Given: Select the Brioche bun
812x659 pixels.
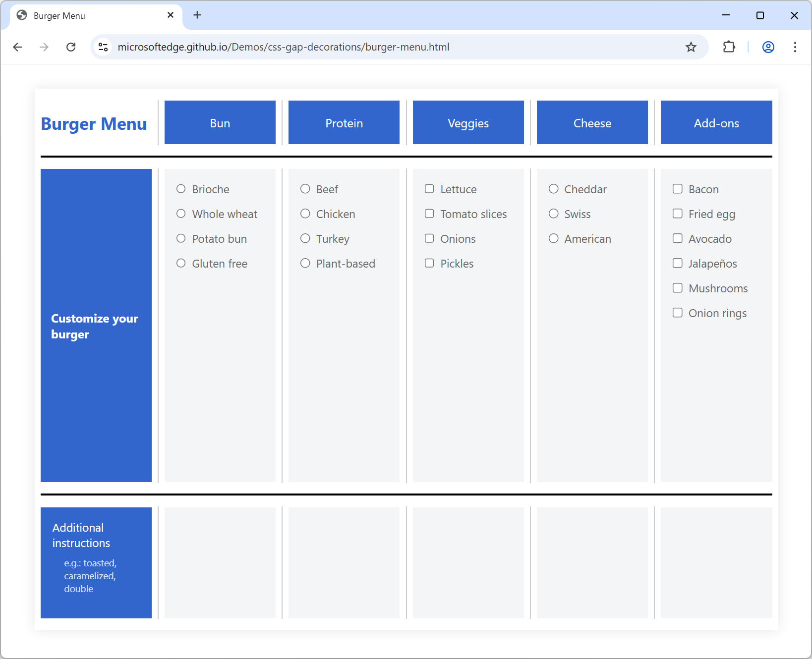Looking at the screenshot, I should tap(181, 189).
